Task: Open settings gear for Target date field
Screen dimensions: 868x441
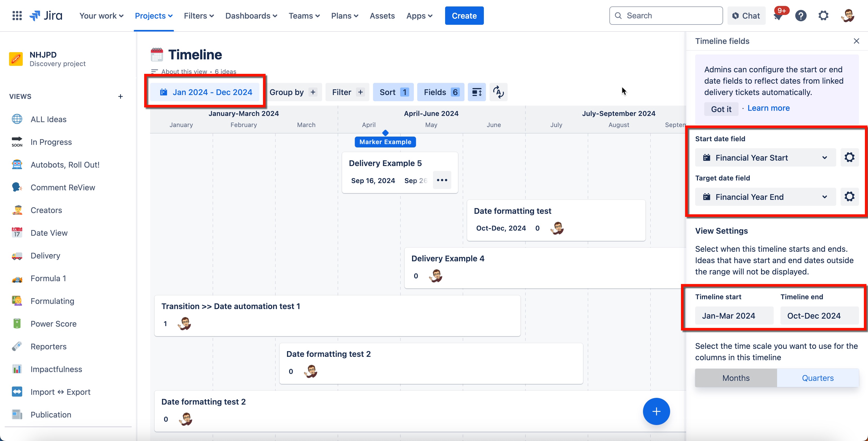Action: point(849,197)
